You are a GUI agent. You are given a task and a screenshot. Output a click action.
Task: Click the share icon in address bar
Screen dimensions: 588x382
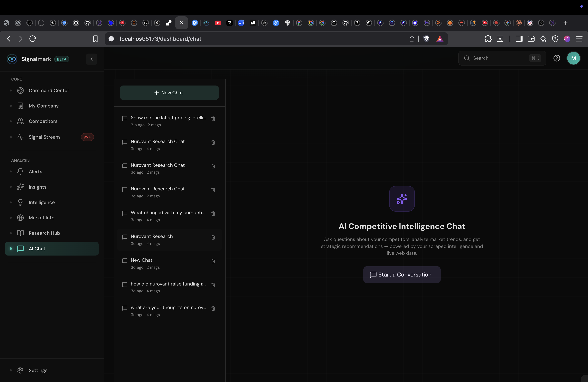point(412,39)
